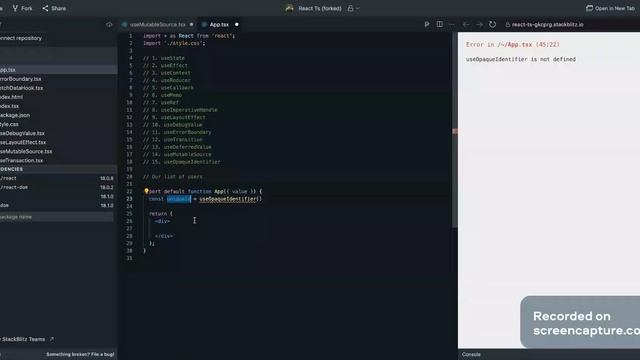The height and width of the screenshot is (360, 640).
Task: Close the App.tsx tab via unsaved dot
Action: pos(236,24)
